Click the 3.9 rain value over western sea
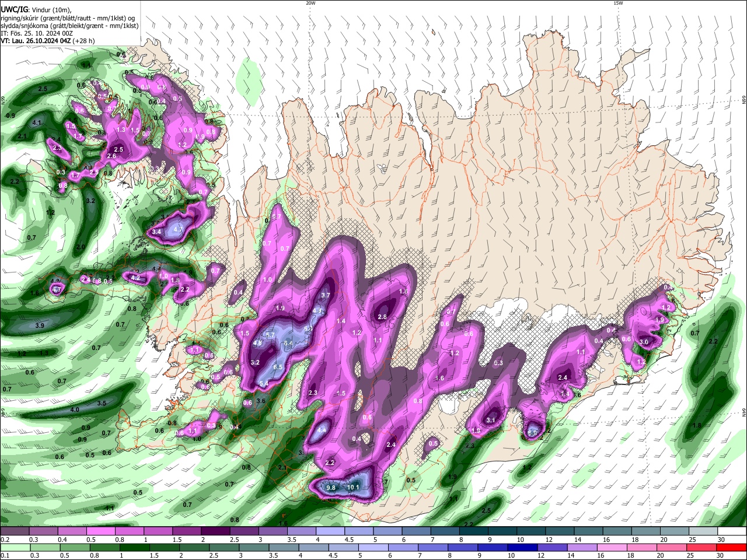The width and height of the screenshot is (747, 560). (x=40, y=325)
